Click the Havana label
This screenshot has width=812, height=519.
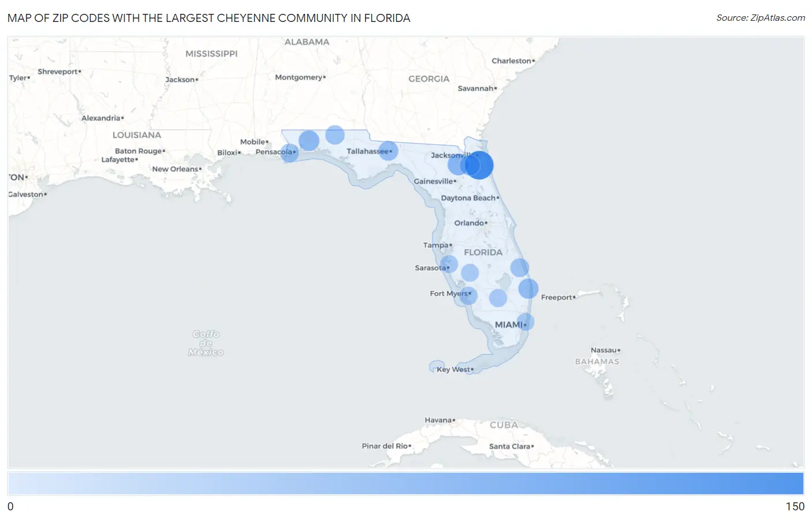(438, 420)
